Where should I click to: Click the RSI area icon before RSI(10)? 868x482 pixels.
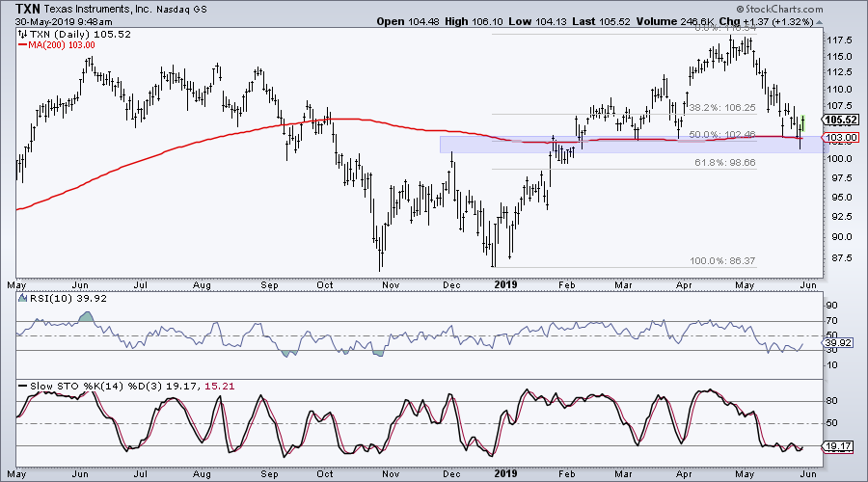click(x=23, y=298)
